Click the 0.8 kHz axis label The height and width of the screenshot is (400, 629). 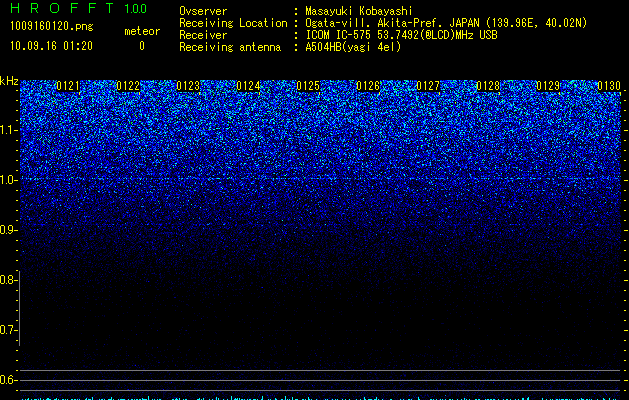(x=8, y=280)
